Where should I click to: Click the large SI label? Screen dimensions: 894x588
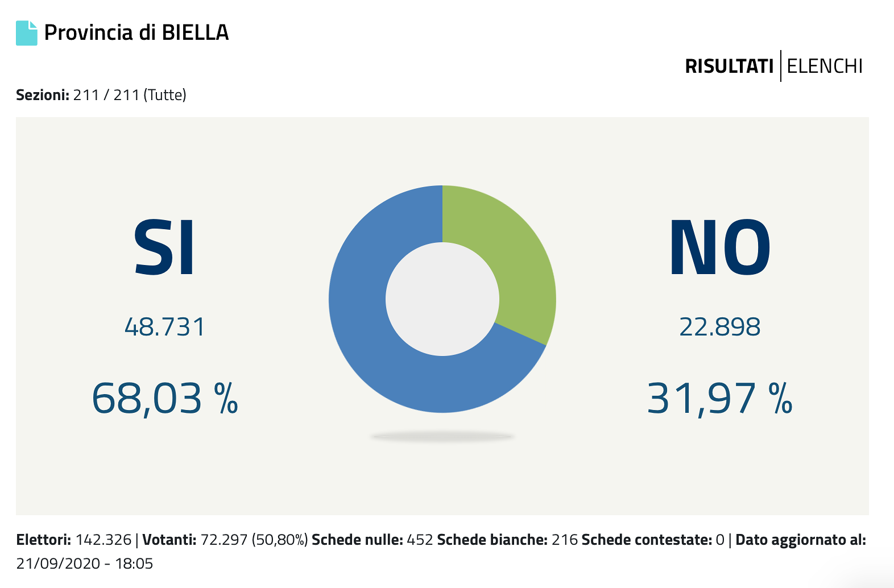tap(164, 248)
